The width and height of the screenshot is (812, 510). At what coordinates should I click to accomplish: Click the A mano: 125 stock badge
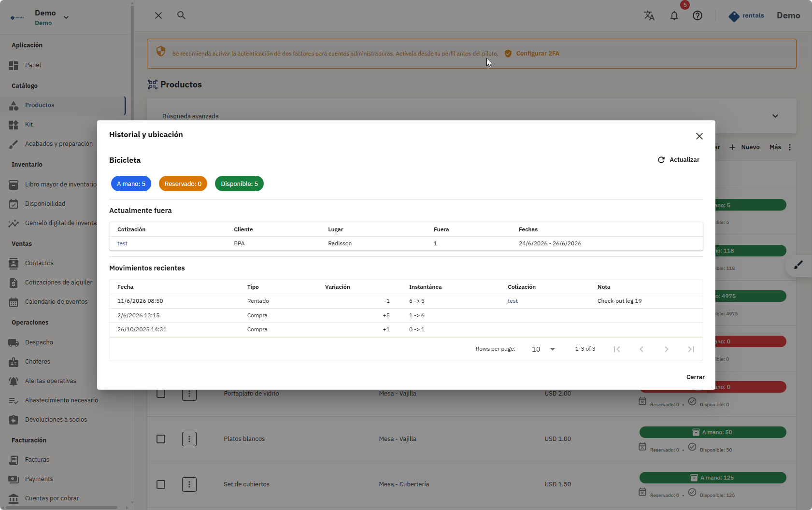(712, 478)
